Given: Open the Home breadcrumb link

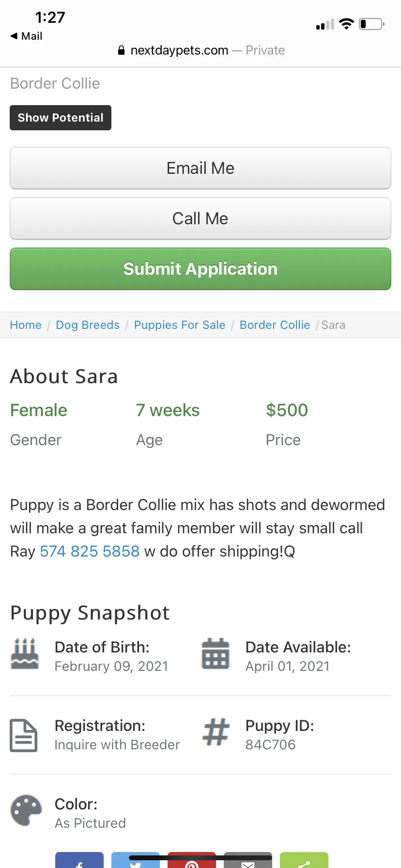Looking at the screenshot, I should pyautogui.click(x=26, y=325).
